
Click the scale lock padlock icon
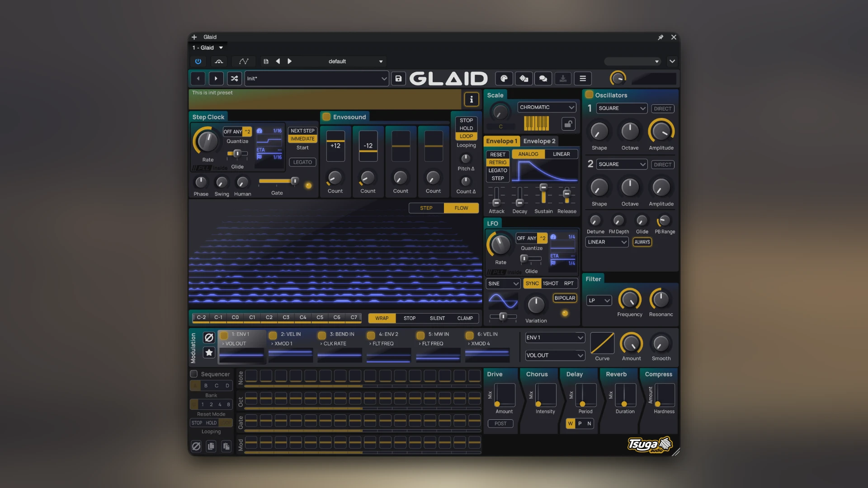[x=568, y=123]
